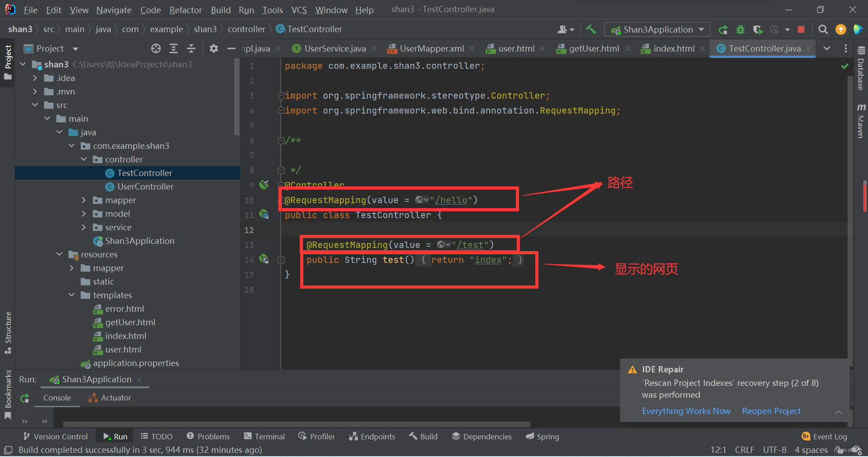
Task: Open Search Everywhere magnifier icon
Action: pos(823,29)
